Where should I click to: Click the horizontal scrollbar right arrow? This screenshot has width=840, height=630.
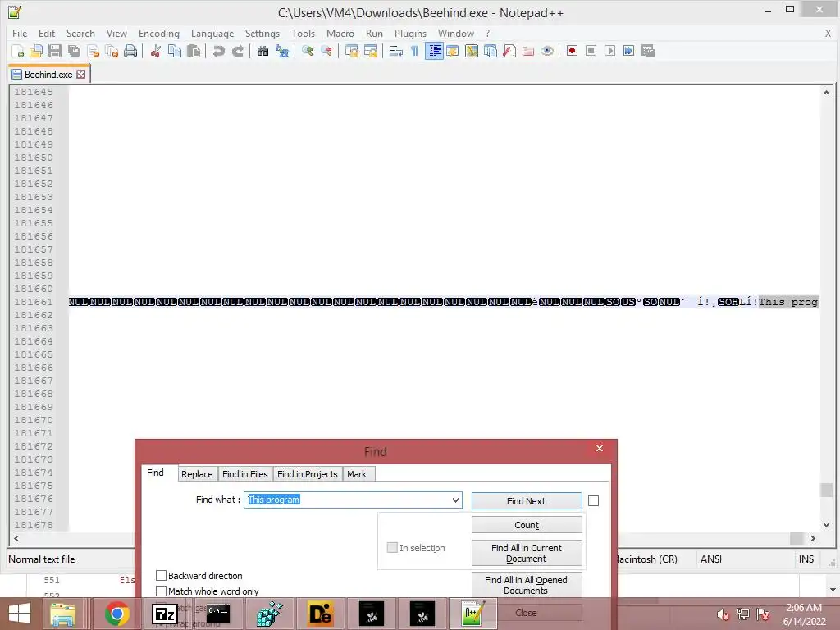[x=813, y=538]
